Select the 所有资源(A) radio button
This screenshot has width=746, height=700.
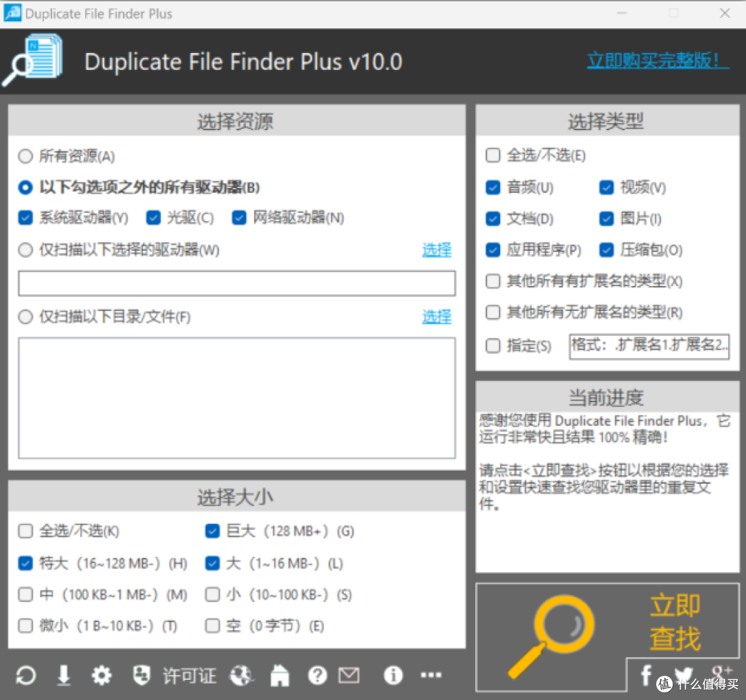[x=25, y=155]
